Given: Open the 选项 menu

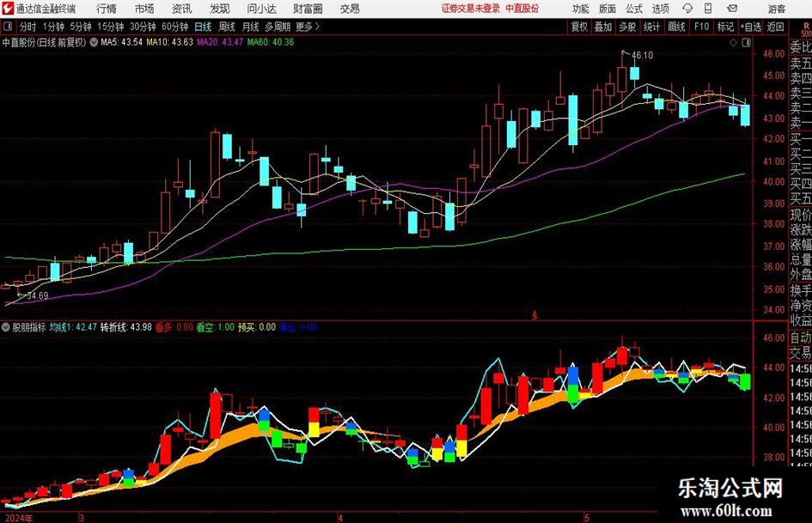Looking at the screenshot, I should (x=660, y=9).
